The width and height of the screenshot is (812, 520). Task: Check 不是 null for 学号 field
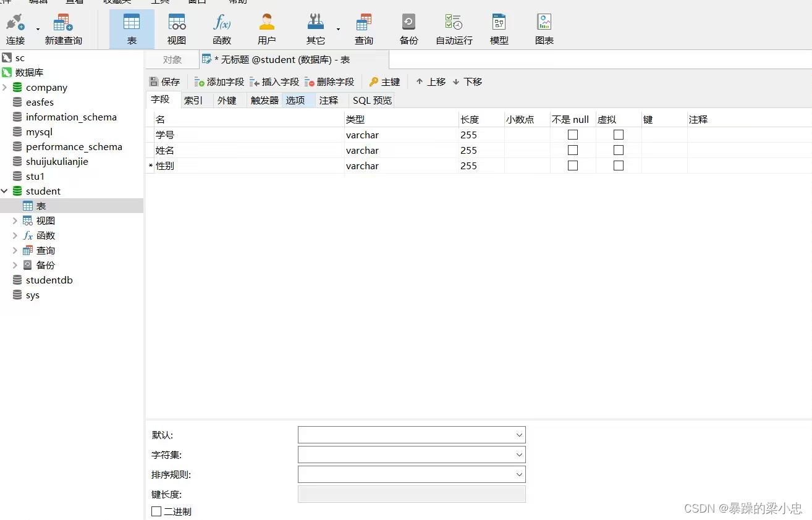(x=572, y=134)
